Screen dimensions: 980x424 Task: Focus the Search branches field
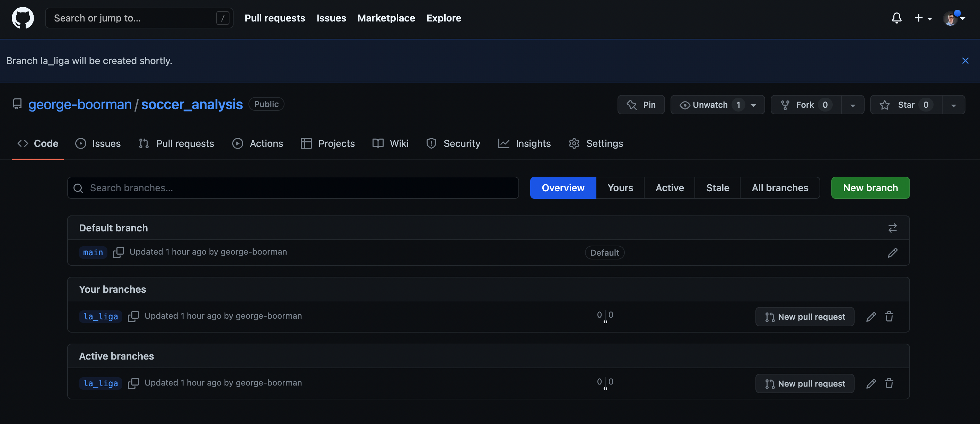coord(293,188)
